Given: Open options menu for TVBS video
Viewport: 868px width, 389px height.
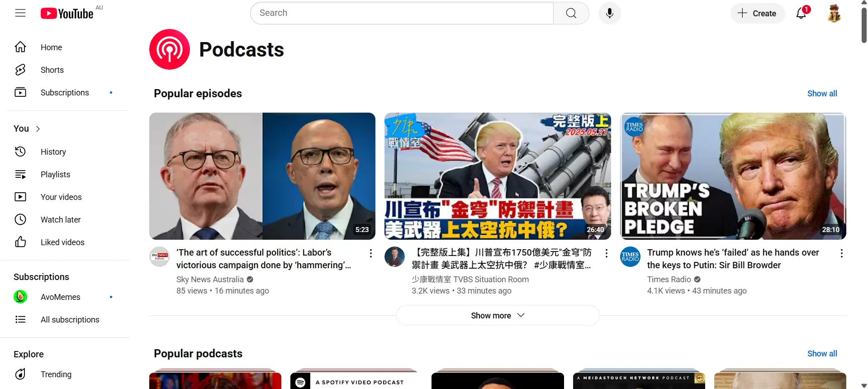Looking at the screenshot, I should pyautogui.click(x=607, y=253).
